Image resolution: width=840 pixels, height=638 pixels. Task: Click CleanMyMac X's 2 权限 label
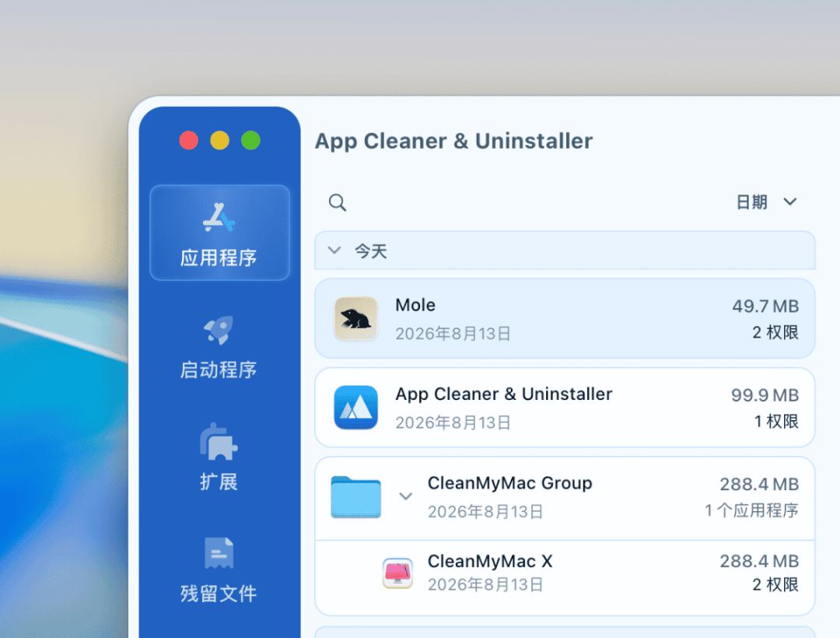(x=775, y=584)
